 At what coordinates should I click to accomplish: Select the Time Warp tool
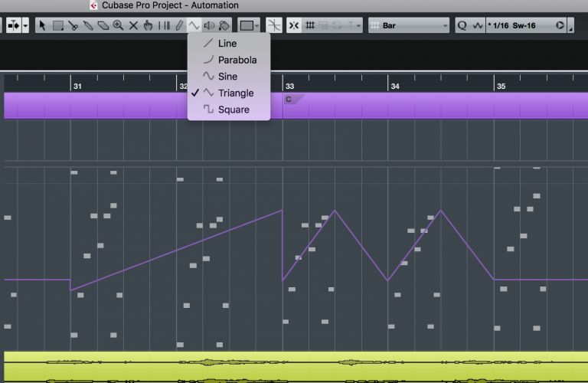tap(164, 25)
